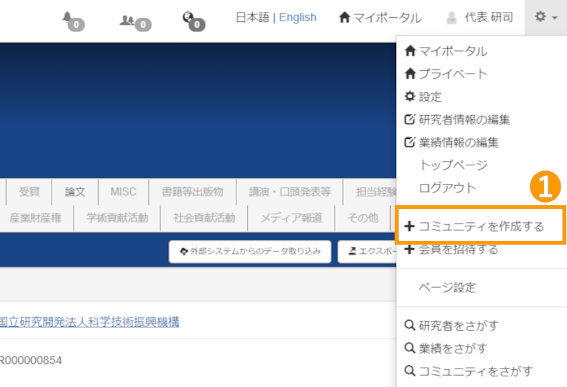Switch to the 学術貢献活動 tab

[117, 218]
